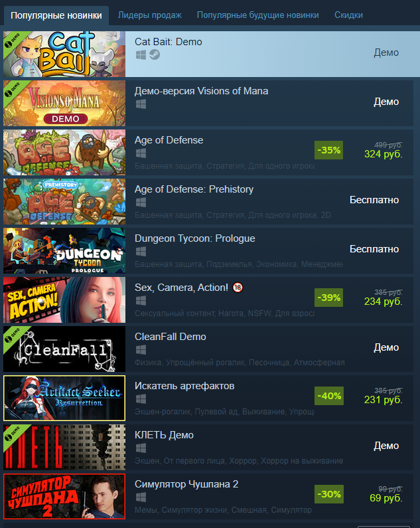Select the Скидки tab
The image size is (420, 528).
tap(348, 15)
